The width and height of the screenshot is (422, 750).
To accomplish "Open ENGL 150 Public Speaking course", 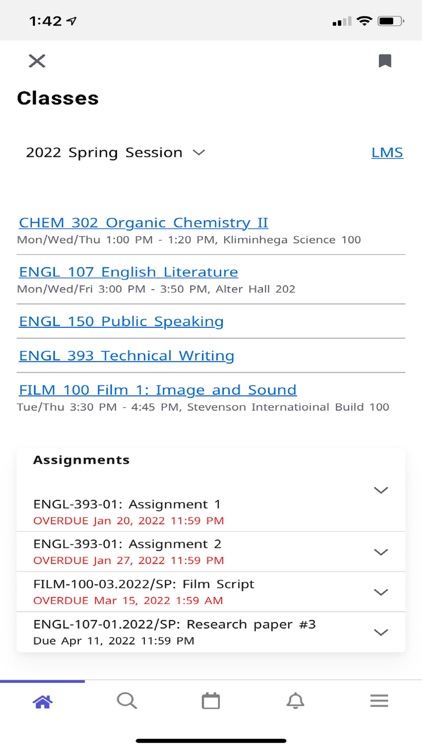I will tap(121, 321).
